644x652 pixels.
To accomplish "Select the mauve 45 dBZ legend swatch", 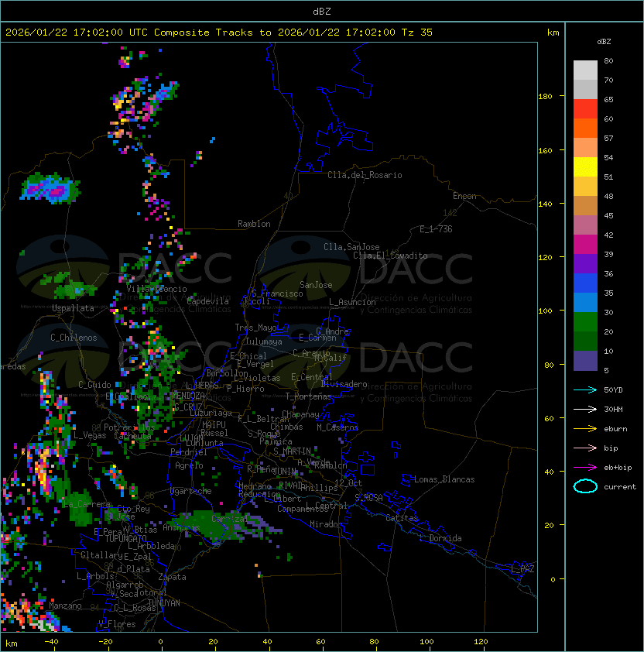I will pyautogui.click(x=585, y=225).
